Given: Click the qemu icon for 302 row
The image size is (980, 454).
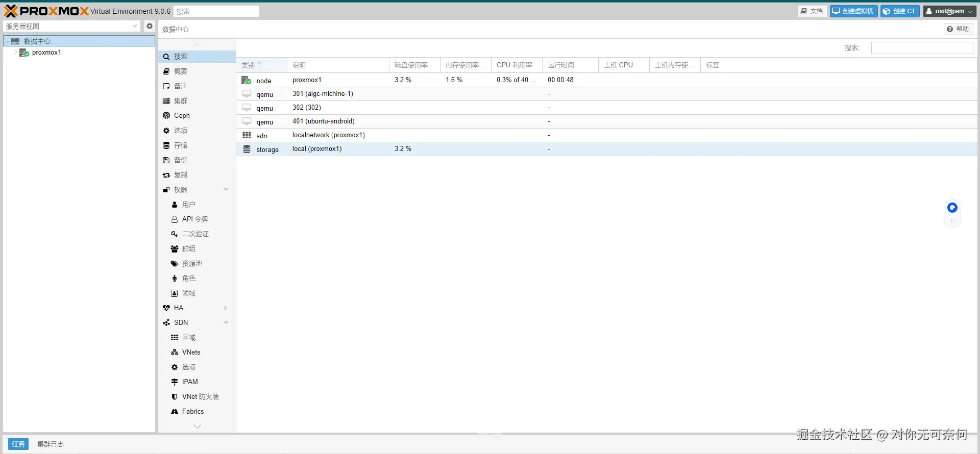Looking at the screenshot, I should click(247, 108).
